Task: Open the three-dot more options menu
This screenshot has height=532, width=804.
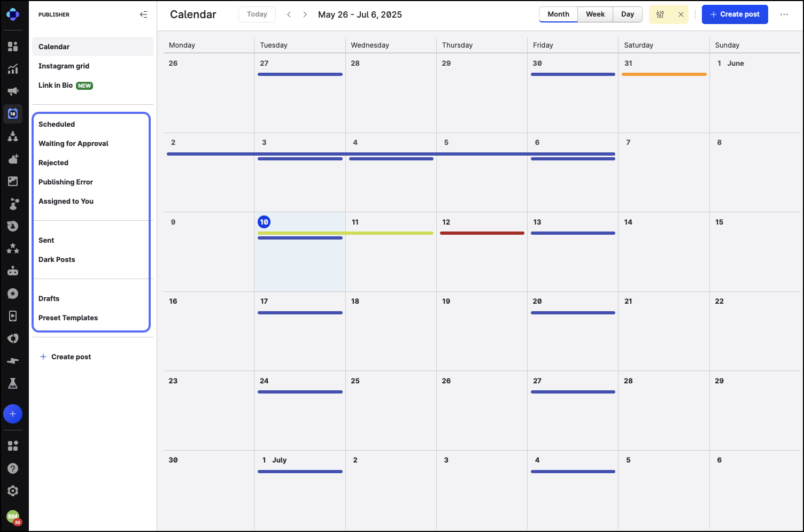Action: [784, 14]
